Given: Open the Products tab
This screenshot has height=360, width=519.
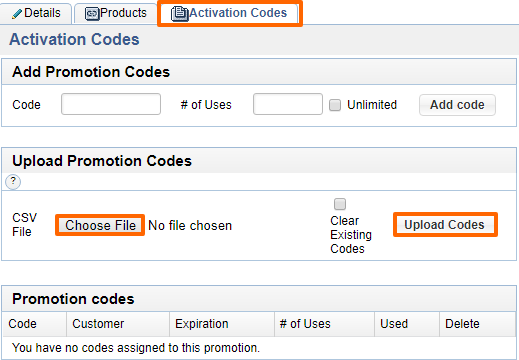Looking at the screenshot, I should (x=116, y=13).
